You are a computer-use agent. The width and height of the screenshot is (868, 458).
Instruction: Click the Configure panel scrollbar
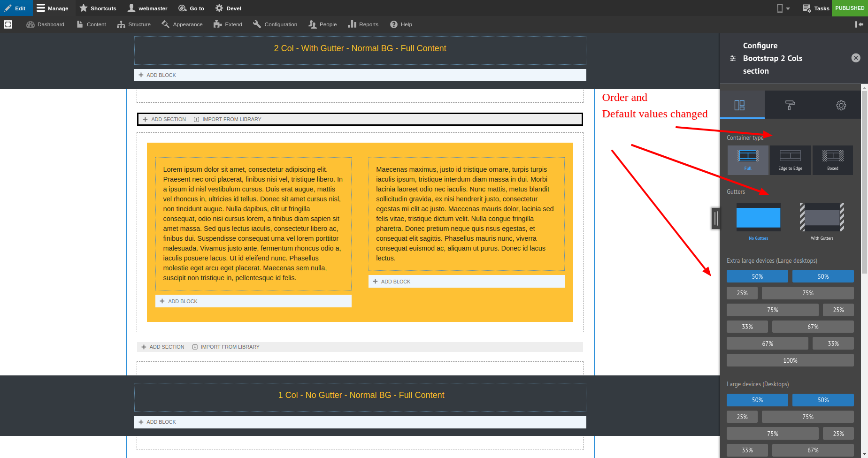tap(864, 141)
